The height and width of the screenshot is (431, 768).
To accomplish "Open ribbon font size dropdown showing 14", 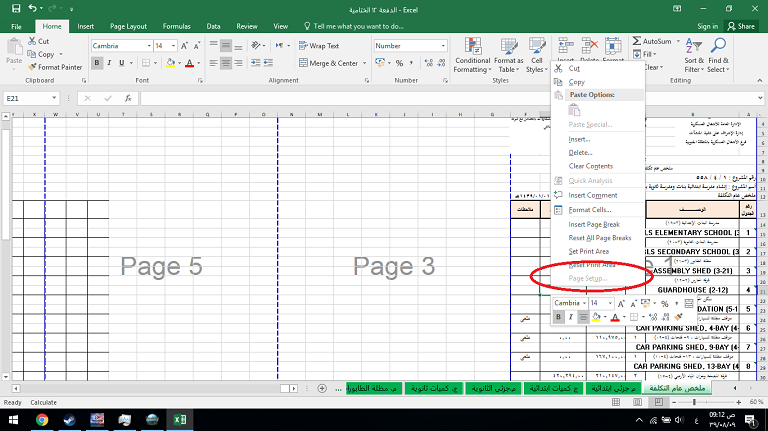I will pyautogui.click(x=173, y=46).
